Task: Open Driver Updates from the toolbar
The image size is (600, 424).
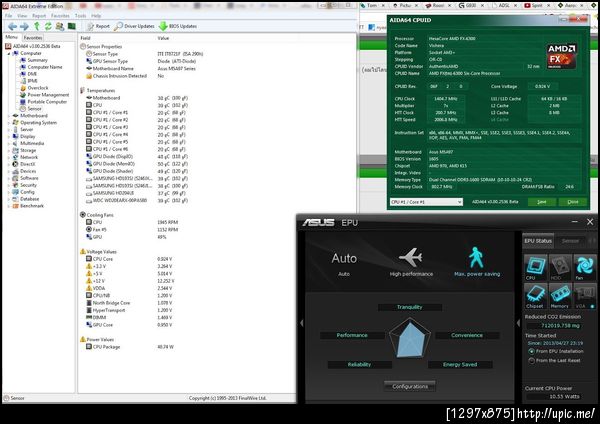Action: [x=134, y=26]
